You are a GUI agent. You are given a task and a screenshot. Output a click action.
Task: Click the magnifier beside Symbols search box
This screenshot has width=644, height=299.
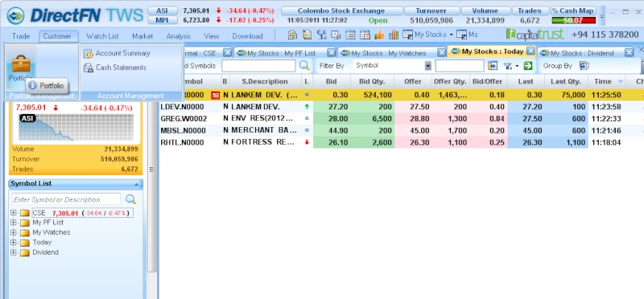click(x=304, y=66)
